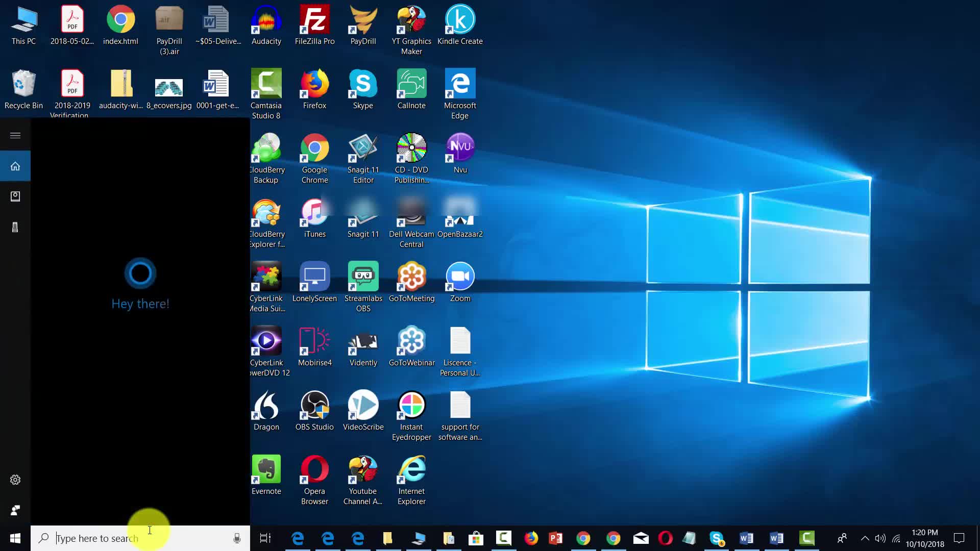
Task: Open Cortana Devices icon in sidebar
Action: (x=15, y=227)
